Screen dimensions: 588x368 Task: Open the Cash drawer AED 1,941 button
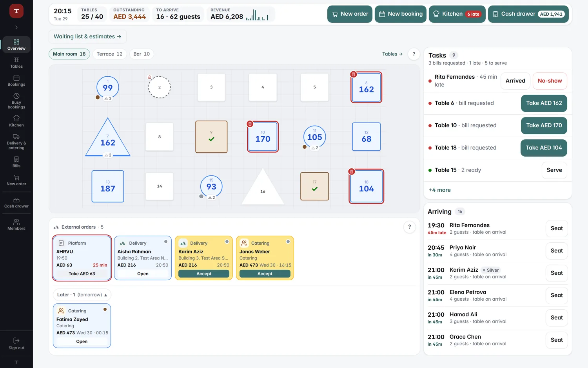point(528,14)
